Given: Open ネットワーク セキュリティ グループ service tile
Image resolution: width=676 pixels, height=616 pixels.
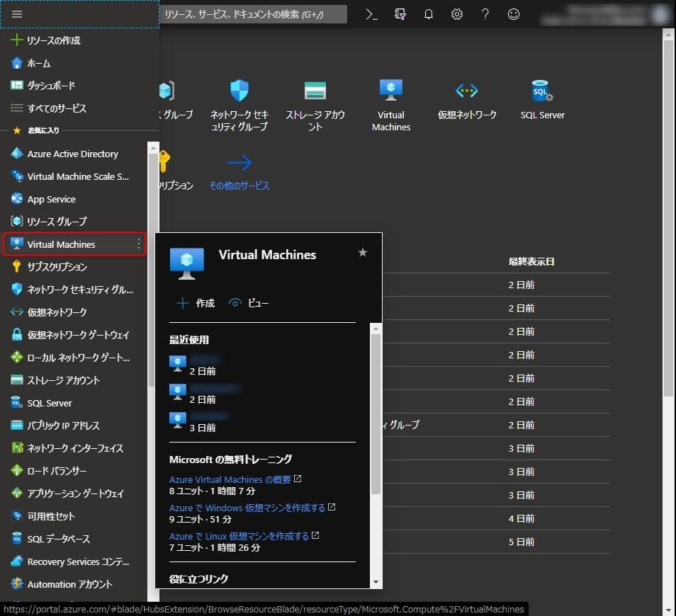Looking at the screenshot, I should (240, 105).
